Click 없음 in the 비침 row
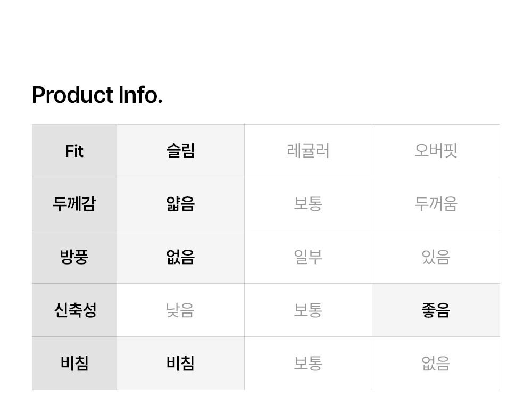This screenshot has width=532, height=412. (436, 364)
